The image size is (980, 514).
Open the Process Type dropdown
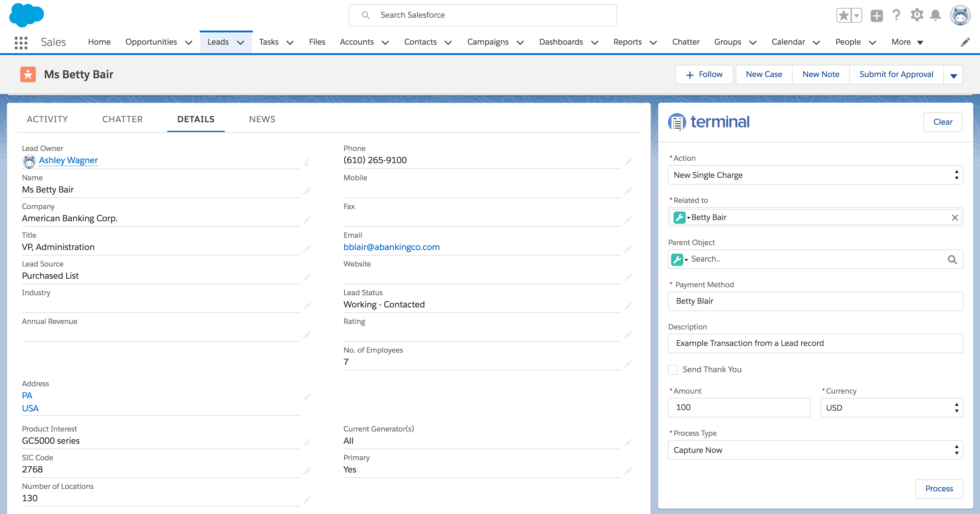point(815,450)
